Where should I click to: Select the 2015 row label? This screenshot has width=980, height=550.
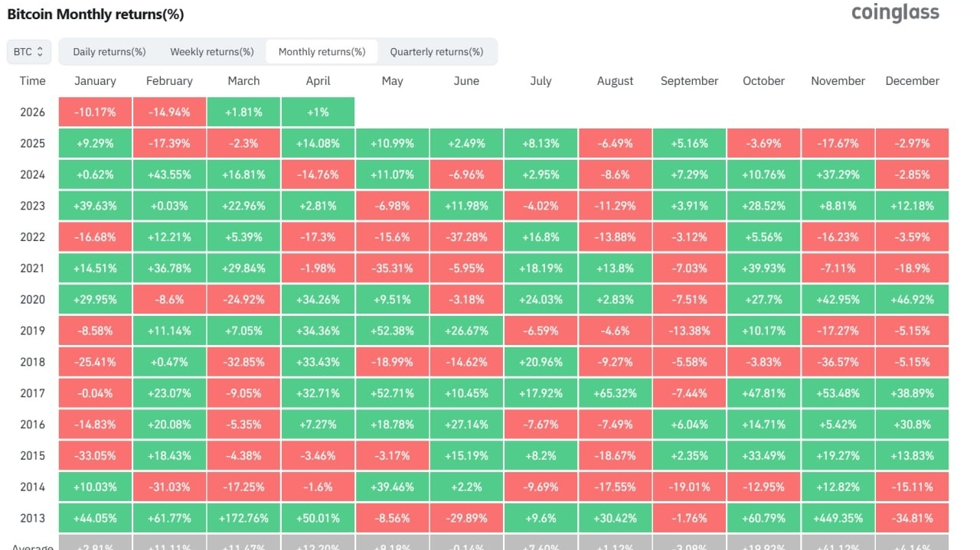pyautogui.click(x=32, y=456)
